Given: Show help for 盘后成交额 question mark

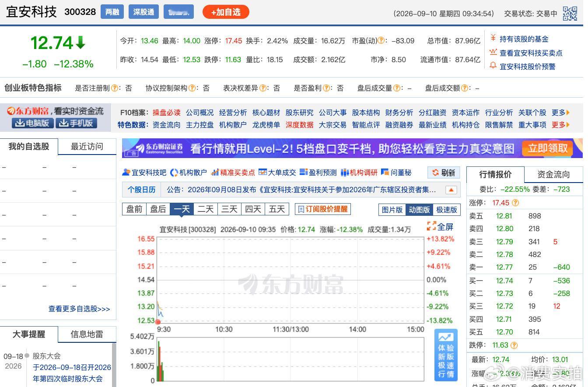Looking at the screenshot, I should click(x=465, y=88).
